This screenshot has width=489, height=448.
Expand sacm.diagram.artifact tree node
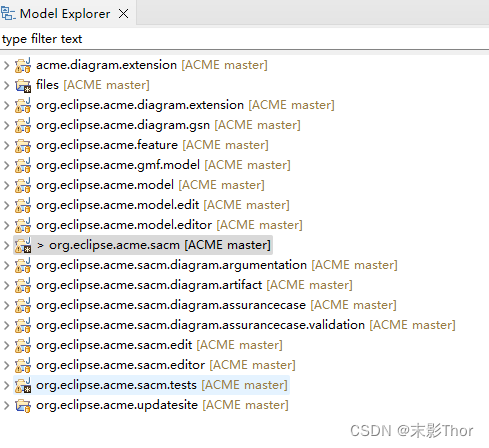tap(6, 285)
